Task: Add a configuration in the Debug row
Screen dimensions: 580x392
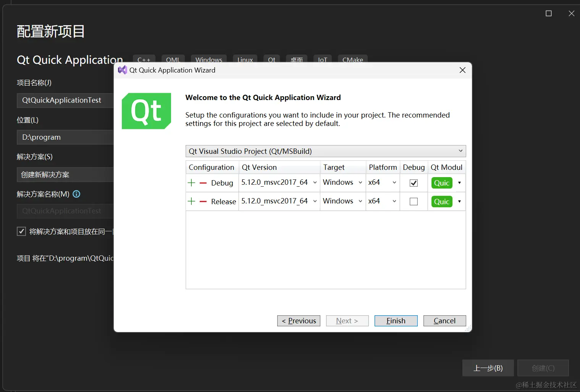Action: (192, 183)
